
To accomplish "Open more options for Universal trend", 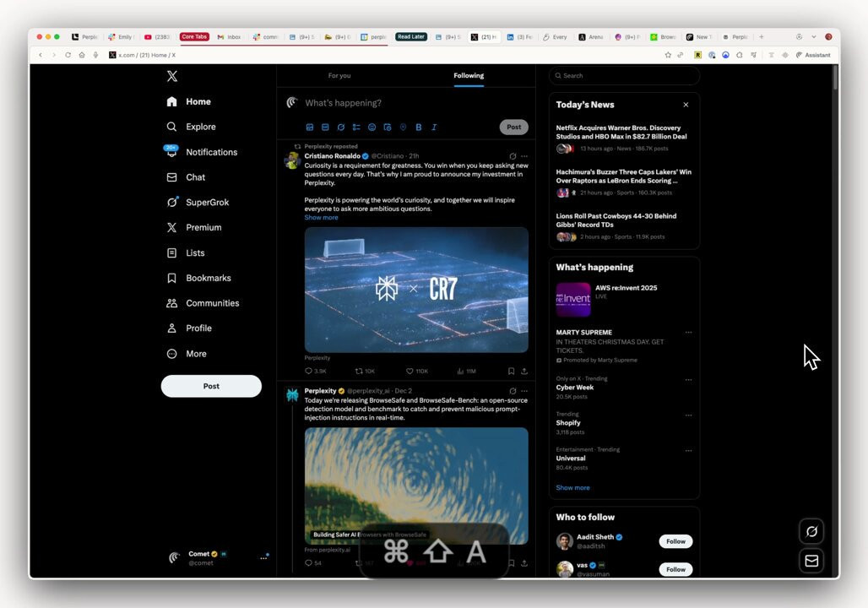I will click(x=688, y=451).
